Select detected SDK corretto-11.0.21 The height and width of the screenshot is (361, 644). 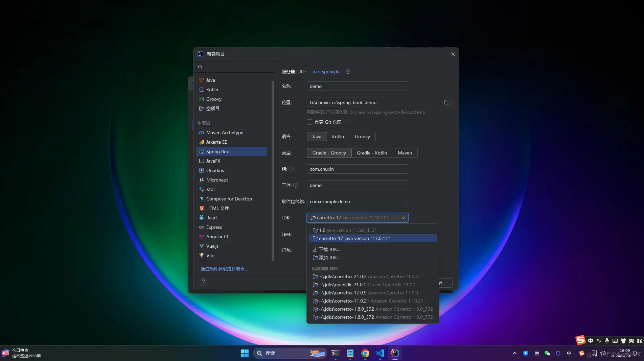pos(373,301)
